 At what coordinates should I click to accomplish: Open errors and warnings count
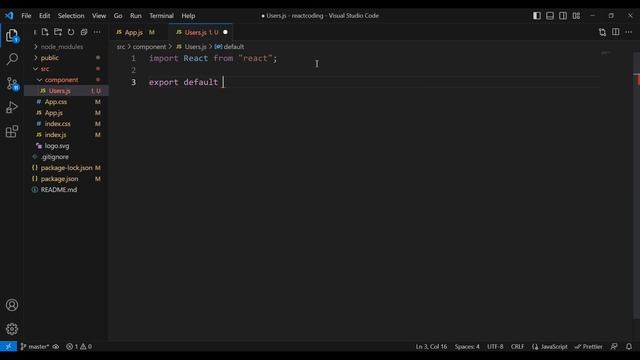79,347
